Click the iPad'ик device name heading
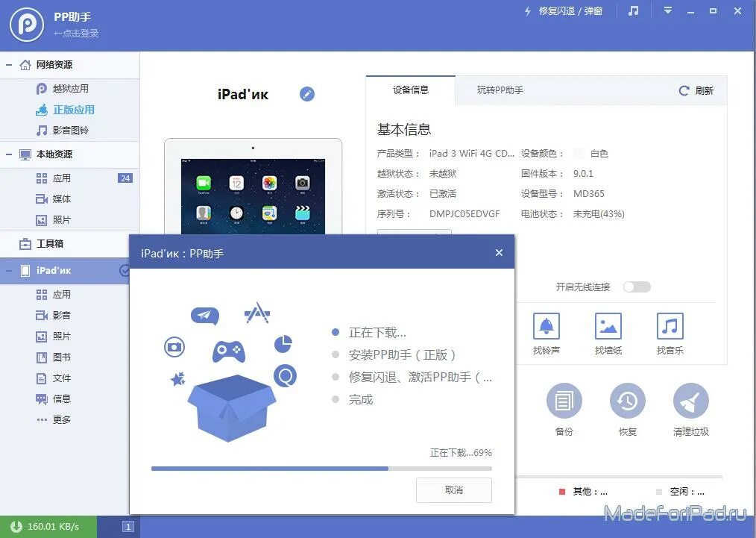Screen dimensions: 756x538 [x=243, y=95]
